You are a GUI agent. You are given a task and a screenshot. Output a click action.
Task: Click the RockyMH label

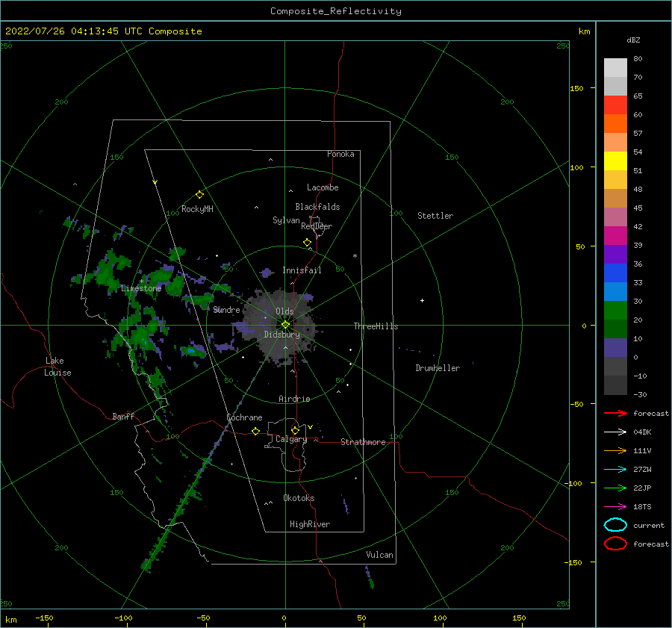(197, 209)
